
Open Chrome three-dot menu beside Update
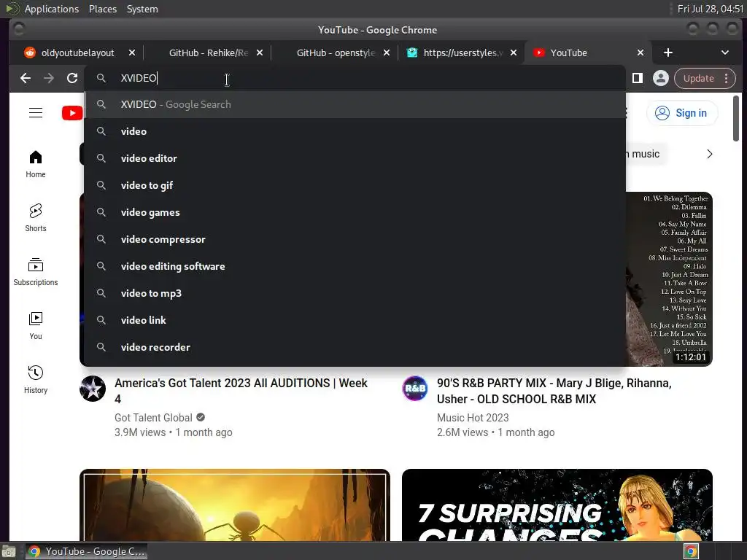[x=726, y=78]
